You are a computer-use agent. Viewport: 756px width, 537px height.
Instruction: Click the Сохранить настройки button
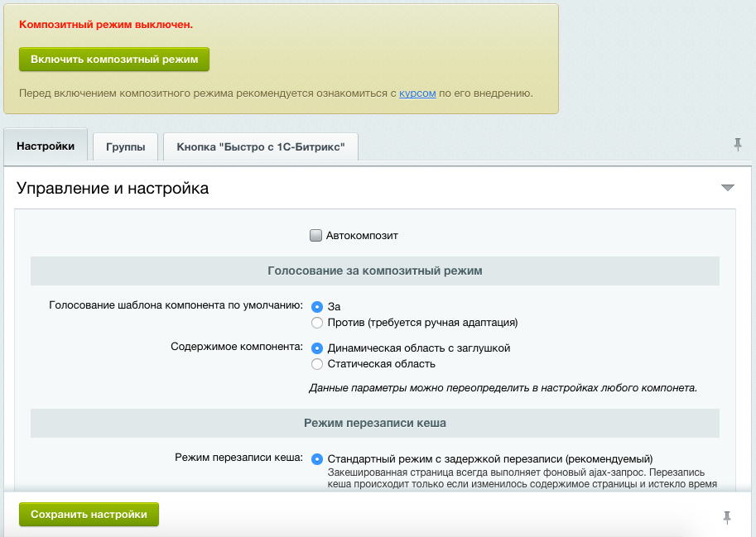89,515
